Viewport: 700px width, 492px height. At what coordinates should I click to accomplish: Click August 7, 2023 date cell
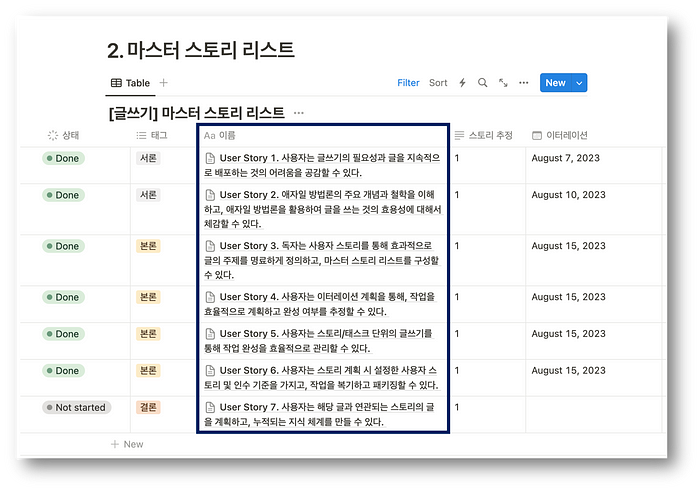click(x=565, y=158)
